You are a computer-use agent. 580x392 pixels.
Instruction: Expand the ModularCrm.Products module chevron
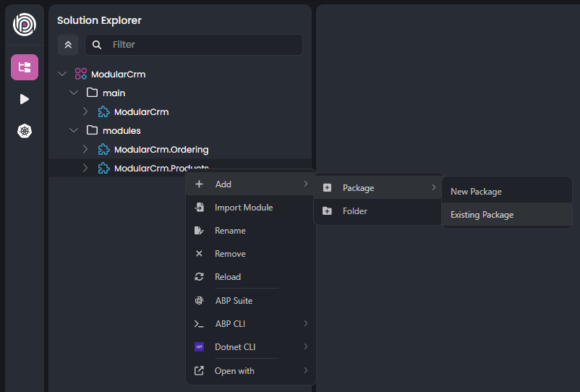85,168
